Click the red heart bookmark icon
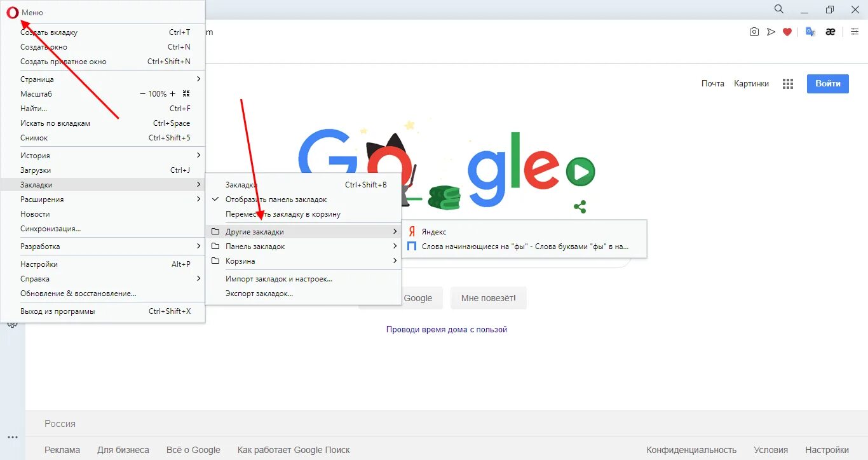 (787, 32)
